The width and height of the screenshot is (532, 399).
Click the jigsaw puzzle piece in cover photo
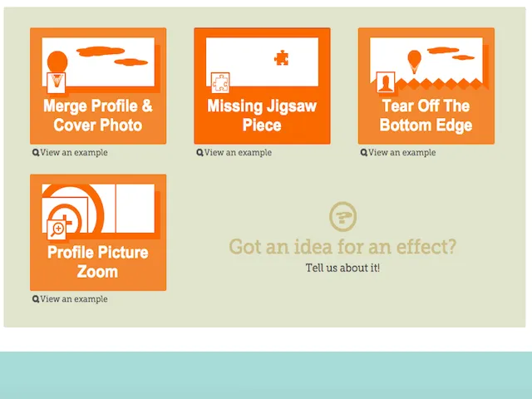(x=282, y=57)
